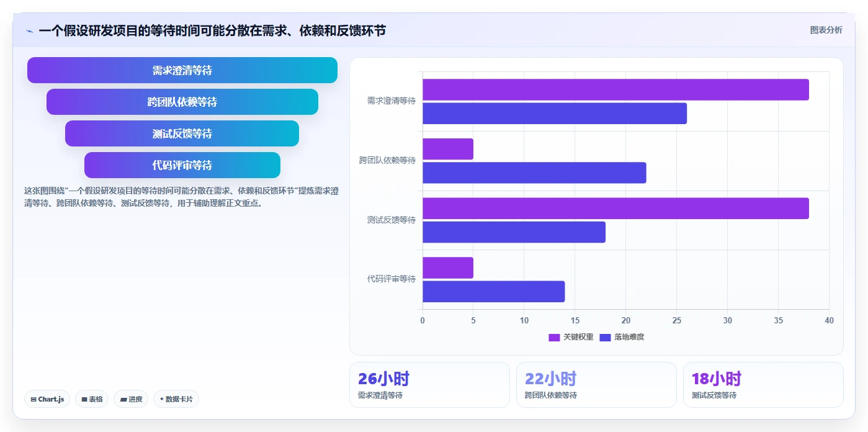Open the 22小时 data card
The width and height of the screenshot is (868, 432).
point(596,385)
